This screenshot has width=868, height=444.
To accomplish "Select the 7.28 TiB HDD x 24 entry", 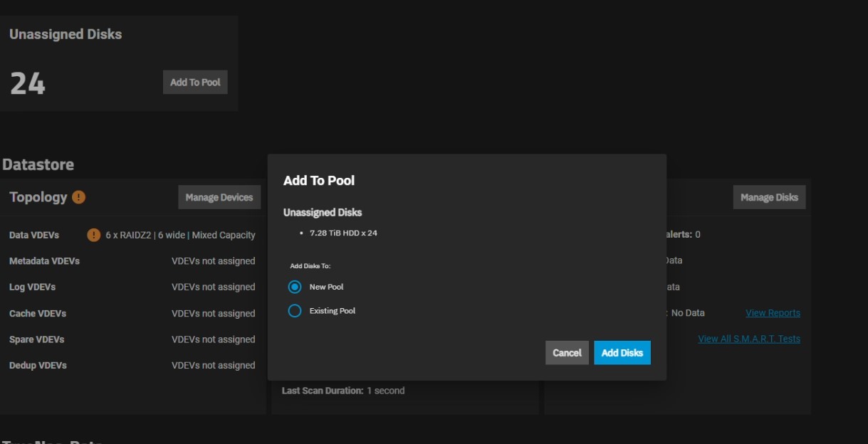I will [343, 233].
